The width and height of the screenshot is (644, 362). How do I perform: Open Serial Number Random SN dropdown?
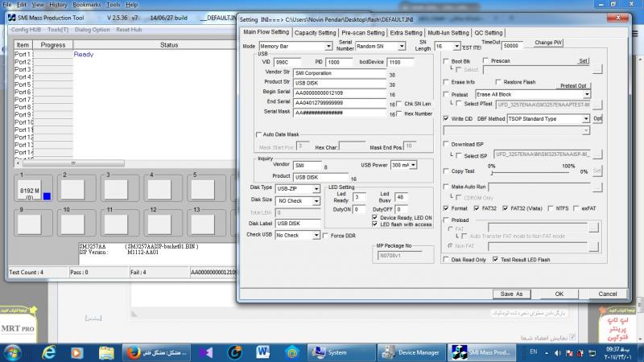(x=402, y=47)
